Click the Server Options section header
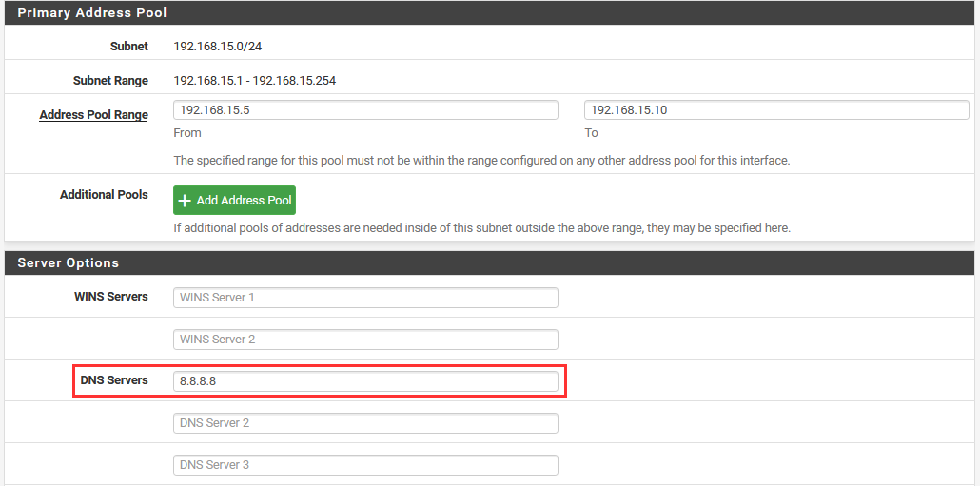This screenshot has height=486, width=980. (x=68, y=262)
